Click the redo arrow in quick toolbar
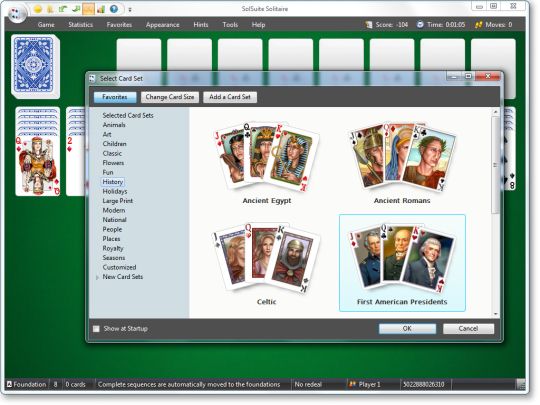The image size is (540, 405). pyautogui.click(x=75, y=9)
